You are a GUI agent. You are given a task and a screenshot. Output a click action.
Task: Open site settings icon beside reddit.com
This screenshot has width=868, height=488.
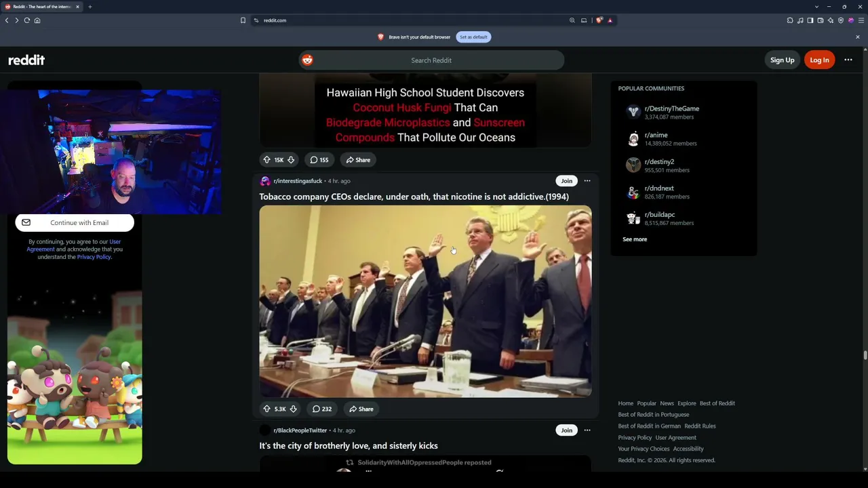click(x=256, y=20)
